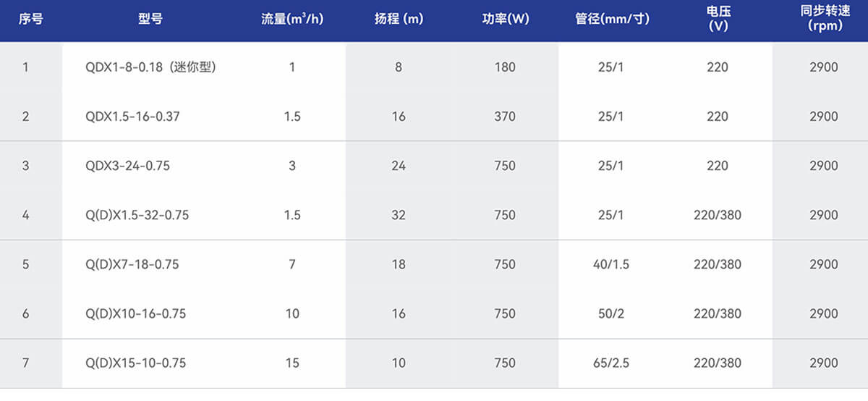Select model QDX1-8-0.18（迷你型）cell
Image resolution: width=868 pixels, height=401 pixels.
pos(151,67)
